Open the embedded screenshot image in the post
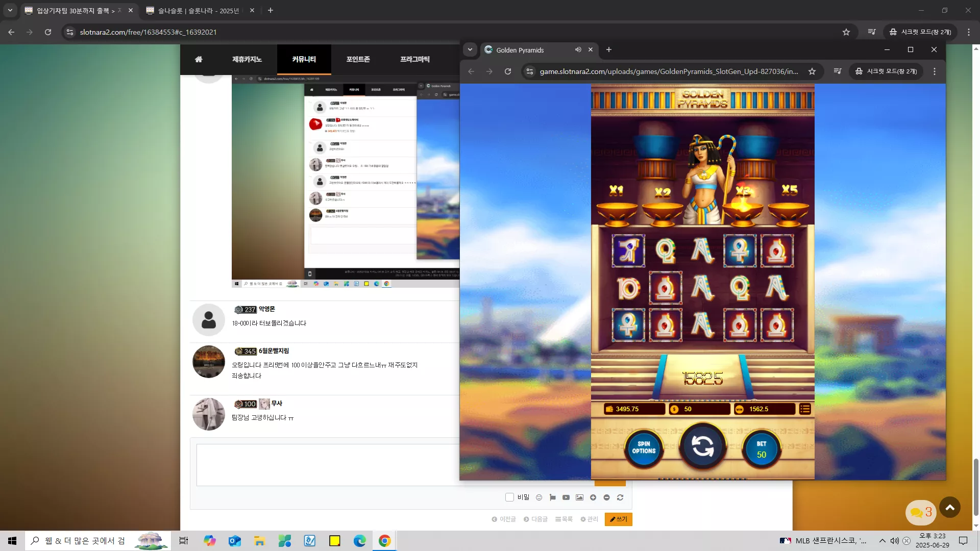This screenshot has height=551, width=980. pos(346,182)
